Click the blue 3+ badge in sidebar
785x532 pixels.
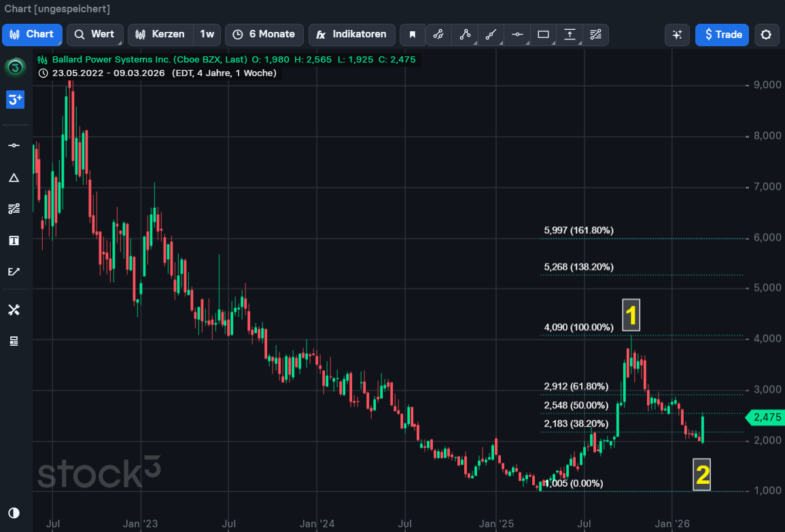pos(15,99)
